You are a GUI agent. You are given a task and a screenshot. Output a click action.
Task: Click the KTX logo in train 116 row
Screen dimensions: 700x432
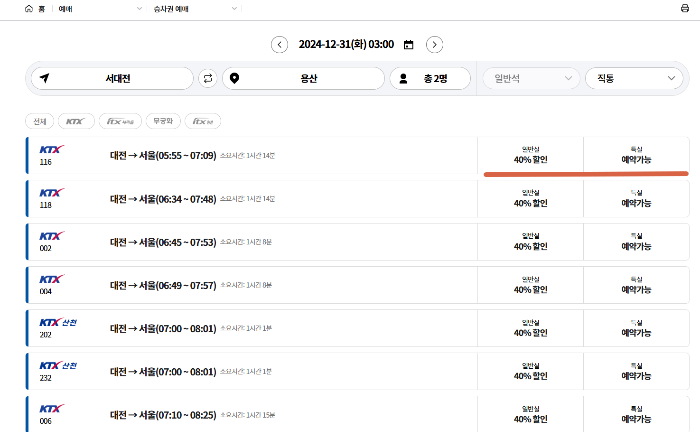(x=52, y=150)
